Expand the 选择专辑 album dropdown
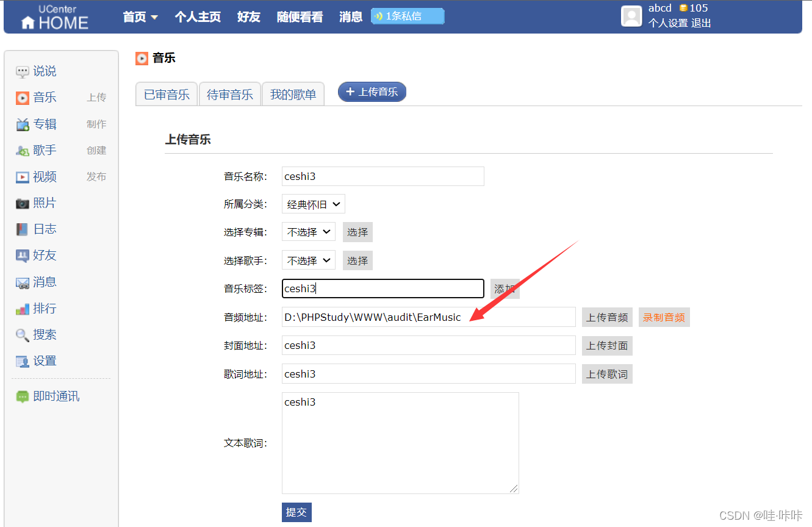Screen dimensions: 812x527 pos(308,232)
